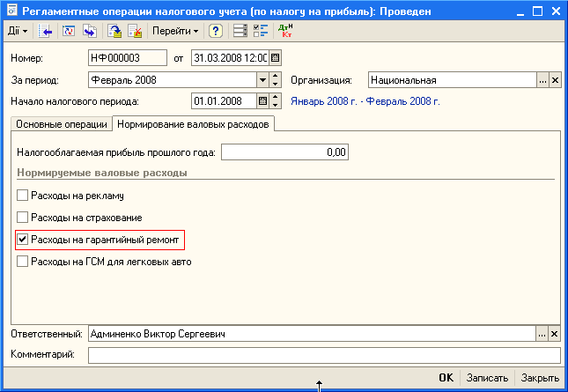Expand the За период dropdown arrow
The height and width of the screenshot is (392, 568).
click(262, 80)
